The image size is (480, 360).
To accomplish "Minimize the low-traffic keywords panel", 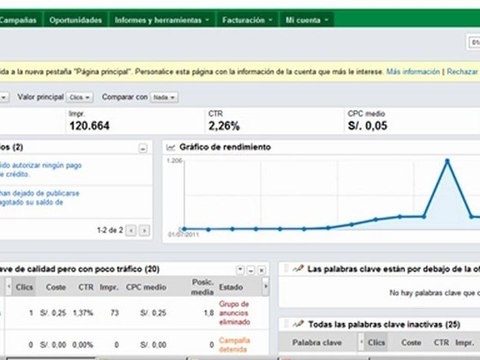I will [251, 270].
